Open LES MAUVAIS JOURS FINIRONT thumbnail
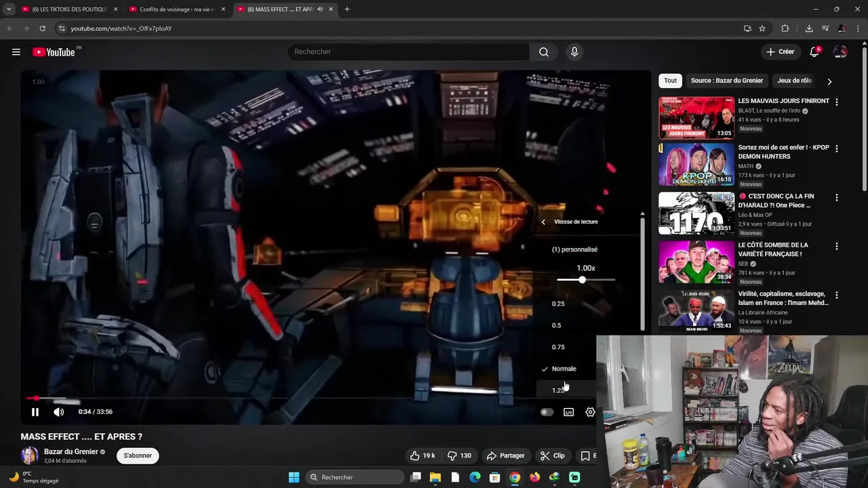The height and width of the screenshot is (488, 868). (x=696, y=118)
